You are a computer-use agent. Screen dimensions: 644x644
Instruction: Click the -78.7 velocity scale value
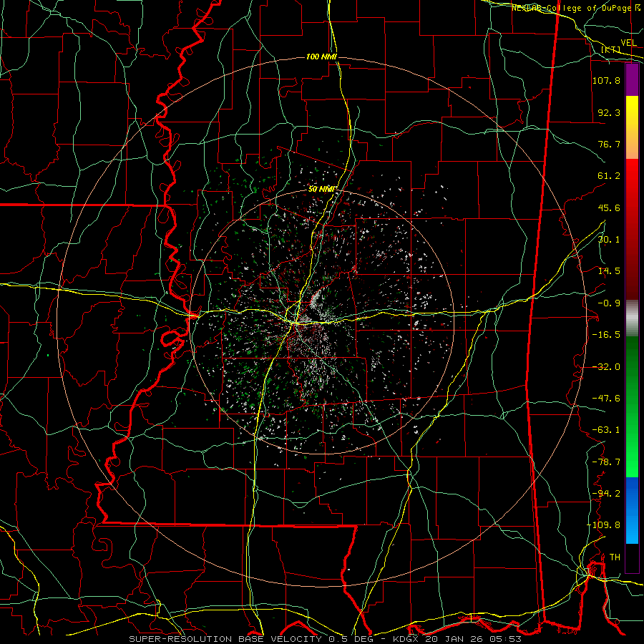tap(606, 462)
